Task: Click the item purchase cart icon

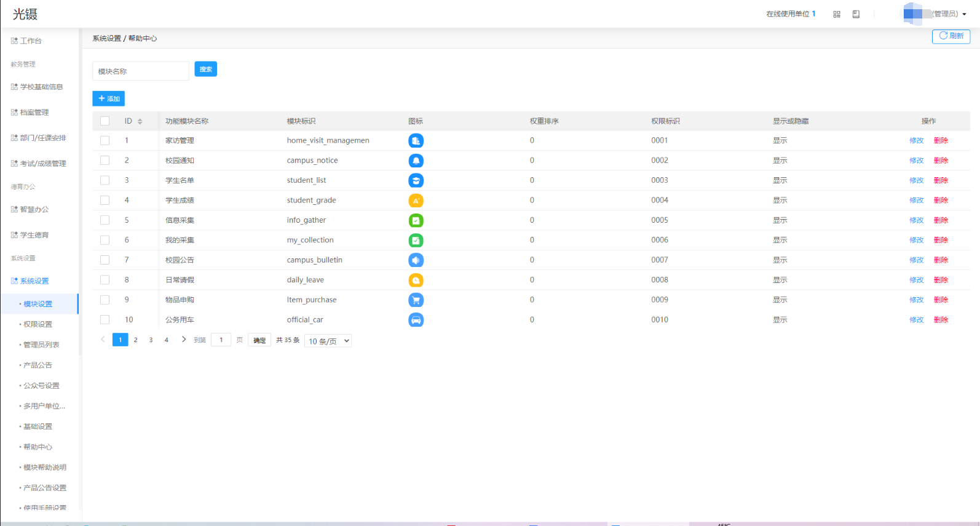Action: click(x=416, y=300)
